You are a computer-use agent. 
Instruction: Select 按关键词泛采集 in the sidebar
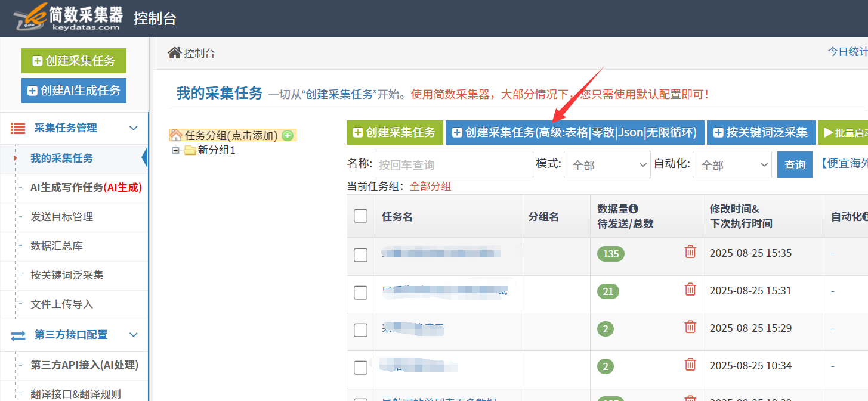[x=67, y=275]
